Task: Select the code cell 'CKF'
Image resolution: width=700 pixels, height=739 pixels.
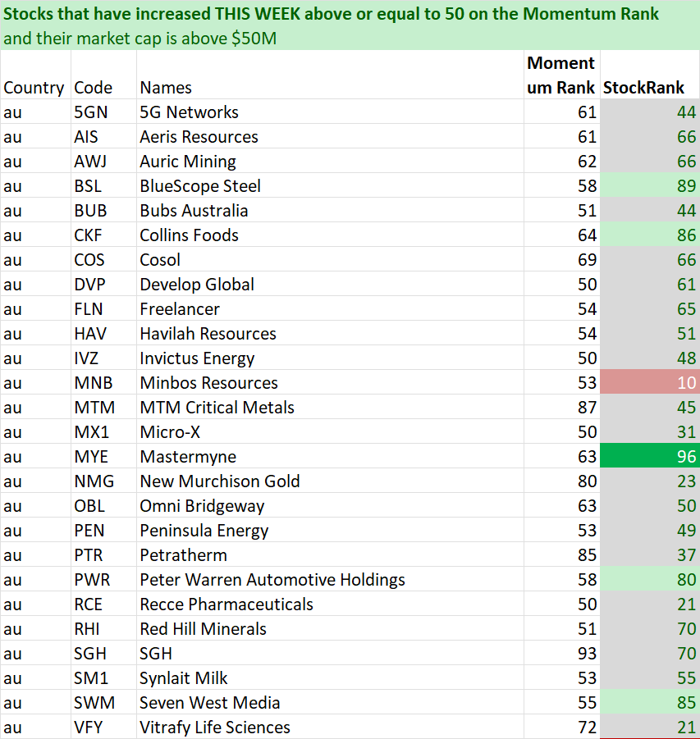Action: [103, 235]
